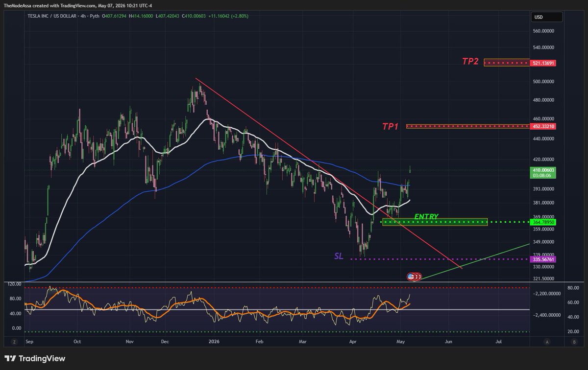Click the Jul label on time axis
This screenshot has height=370, width=588.
click(x=498, y=342)
